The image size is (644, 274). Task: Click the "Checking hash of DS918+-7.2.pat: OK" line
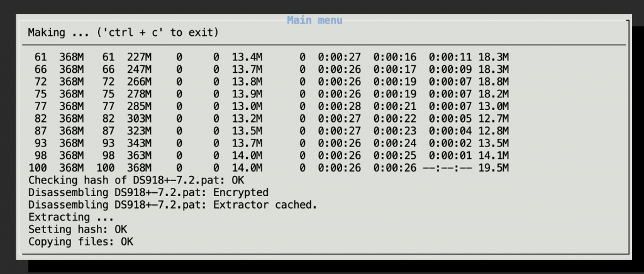[x=126, y=180]
